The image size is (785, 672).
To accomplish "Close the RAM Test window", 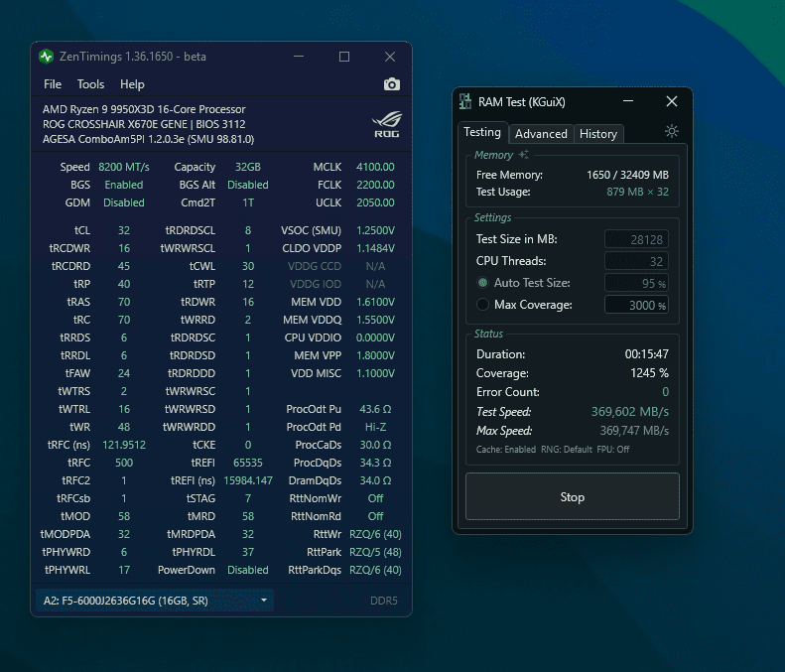I will (x=672, y=101).
